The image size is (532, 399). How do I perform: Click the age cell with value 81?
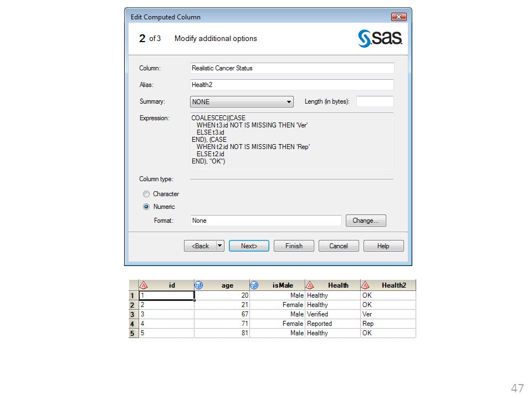(x=222, y=333)
